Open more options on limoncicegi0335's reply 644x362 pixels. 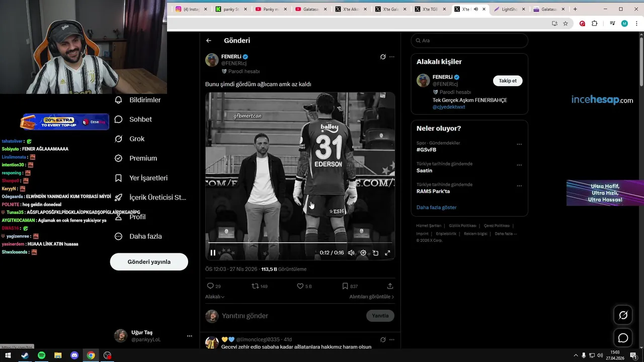coord(392,340)
